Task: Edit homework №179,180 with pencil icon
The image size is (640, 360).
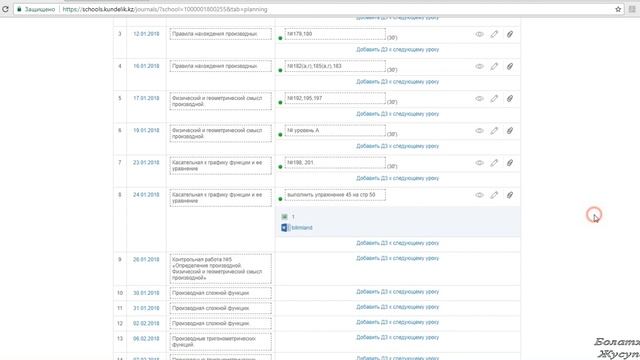Action: tap(494, 34)
